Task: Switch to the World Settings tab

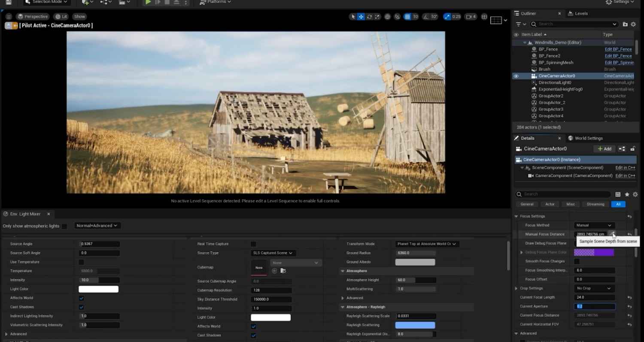Action: pos(586,138)
